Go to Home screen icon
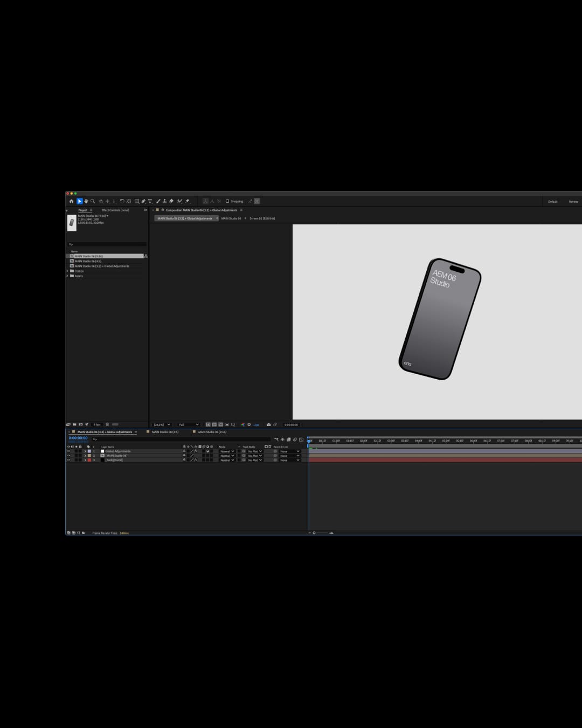 (71, 201)
